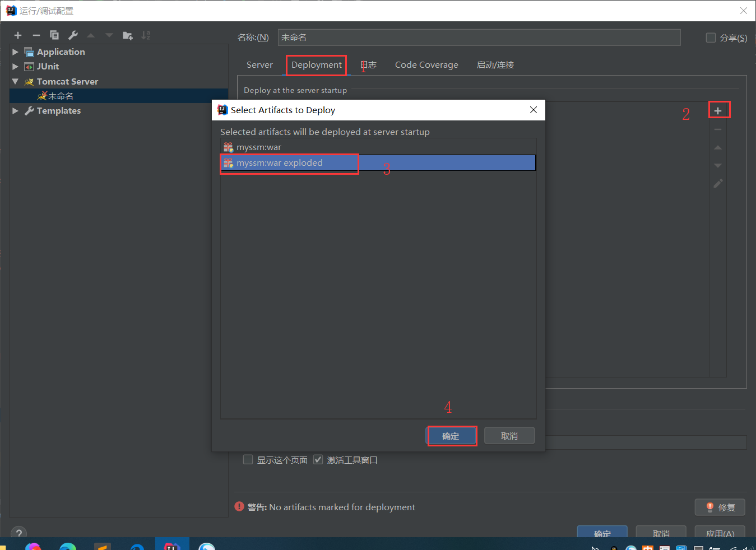Click the add new configuration plus icon

pyautogui.click(x=17, y=35)
